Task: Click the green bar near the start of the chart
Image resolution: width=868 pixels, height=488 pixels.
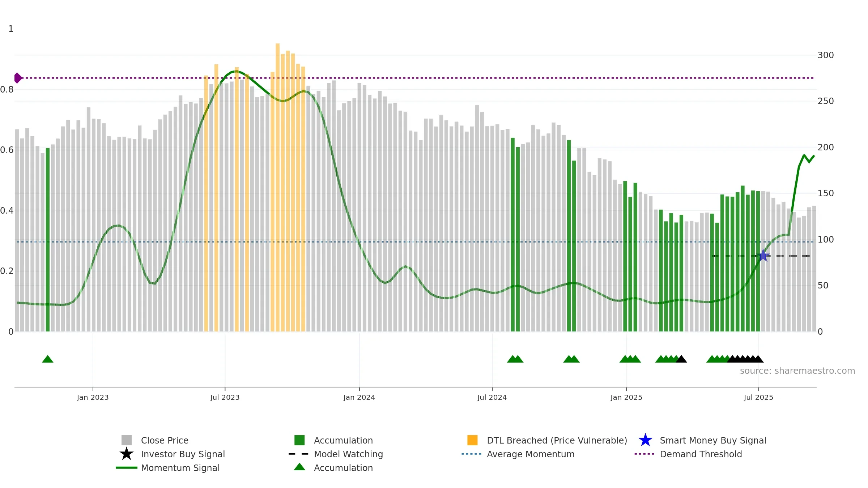Action: 48,240
